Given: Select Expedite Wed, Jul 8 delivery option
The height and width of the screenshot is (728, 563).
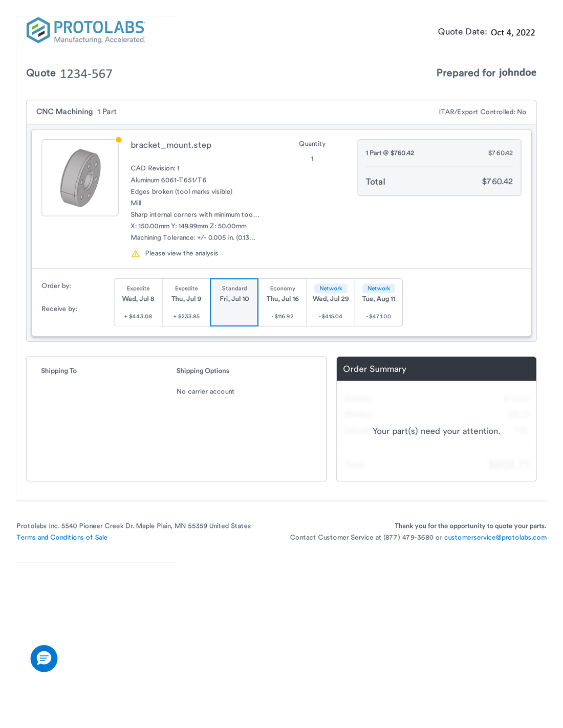Looking at the screenshot, I should pyautogui.click(x=138, y=302).
